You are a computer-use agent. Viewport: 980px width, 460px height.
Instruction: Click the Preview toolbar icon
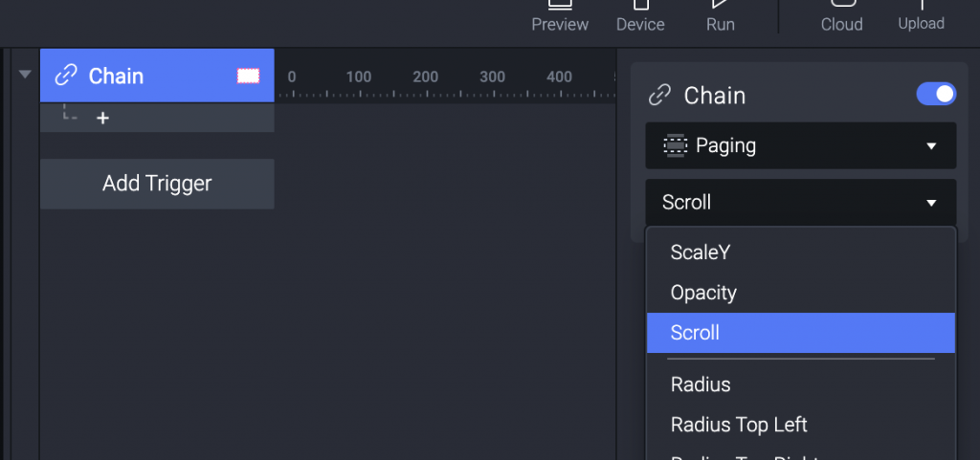tap(560, 5)
